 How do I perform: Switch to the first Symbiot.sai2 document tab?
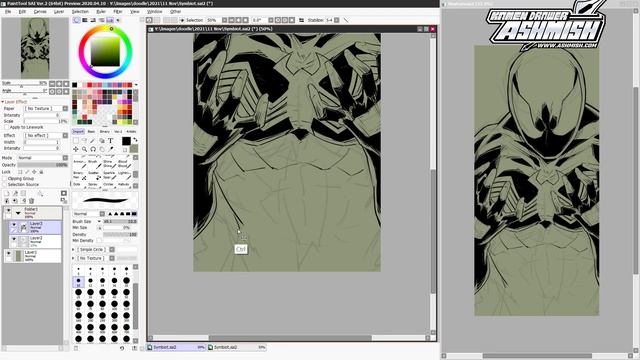pos(176,347)
